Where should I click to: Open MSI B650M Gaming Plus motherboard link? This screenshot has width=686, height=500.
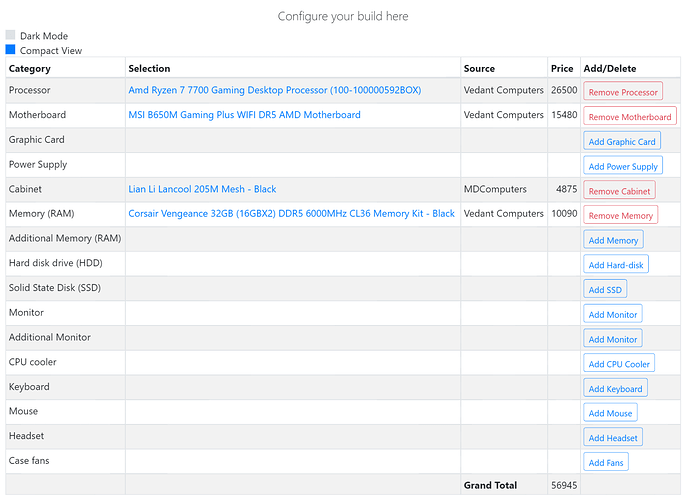tap(244, 115)
